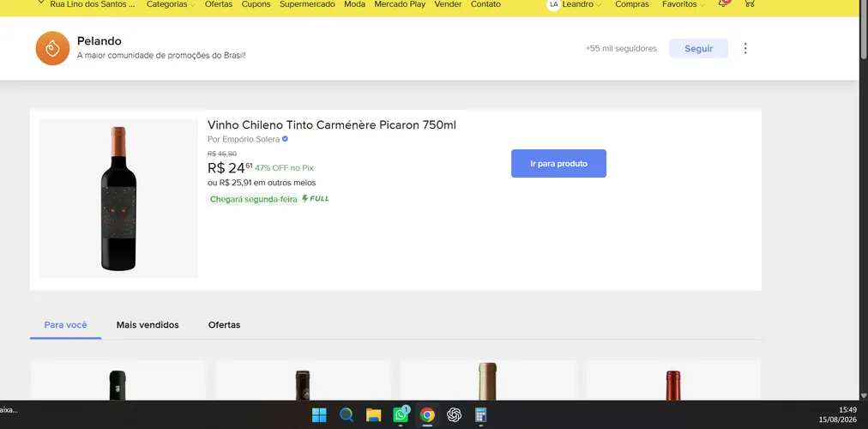Open Windows Start menu on taskbar
Image resolution: width=868 pixels, height=429 pixels.
click(319, 414)
